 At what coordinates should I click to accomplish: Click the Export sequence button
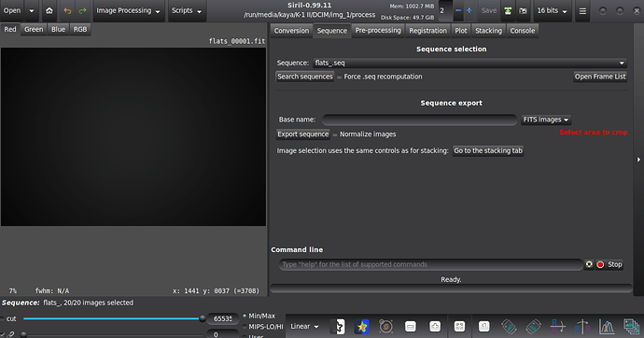click(303, 134)
